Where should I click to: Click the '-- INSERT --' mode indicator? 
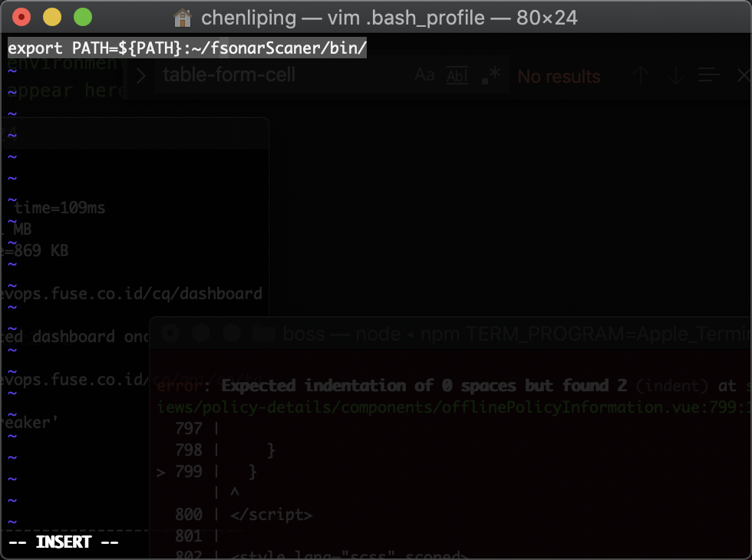(x=63, y=542)
